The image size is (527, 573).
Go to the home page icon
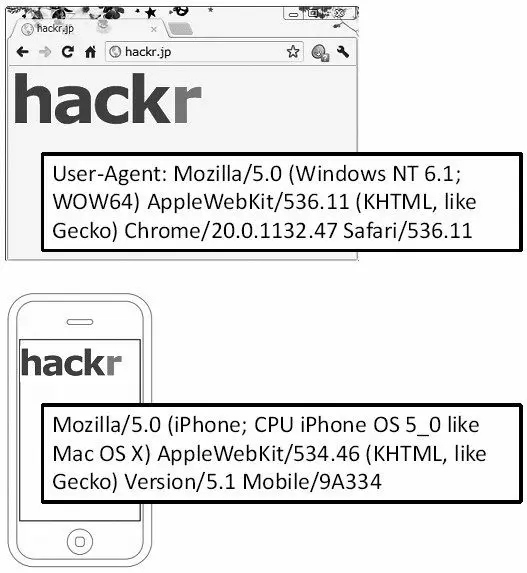click(x=90, y=52)
